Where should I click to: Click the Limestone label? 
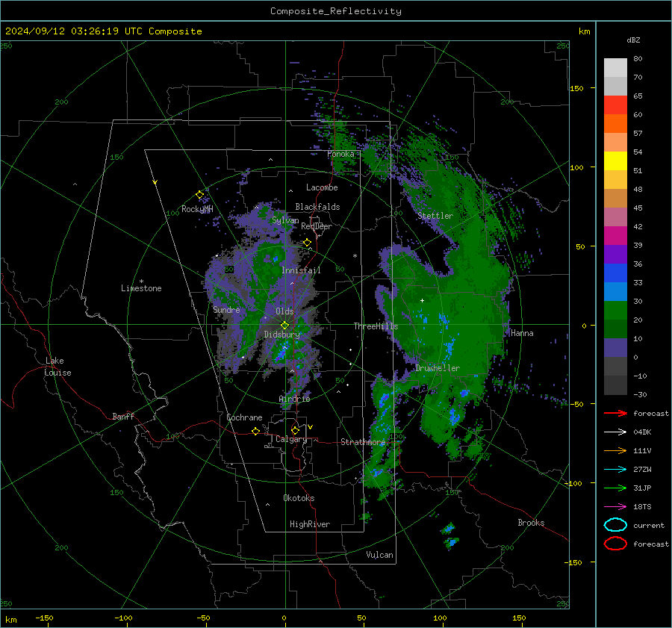tap(141, 288)
